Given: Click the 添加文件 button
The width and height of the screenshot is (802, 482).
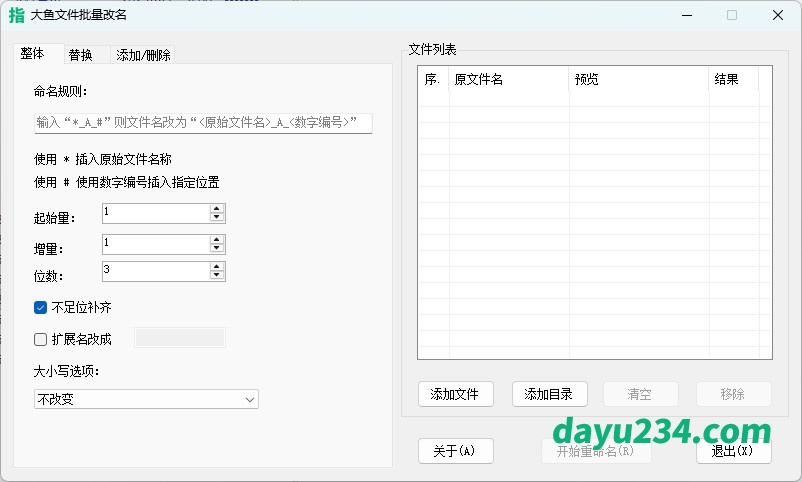Looking at the screenshot, I should 455,394.
